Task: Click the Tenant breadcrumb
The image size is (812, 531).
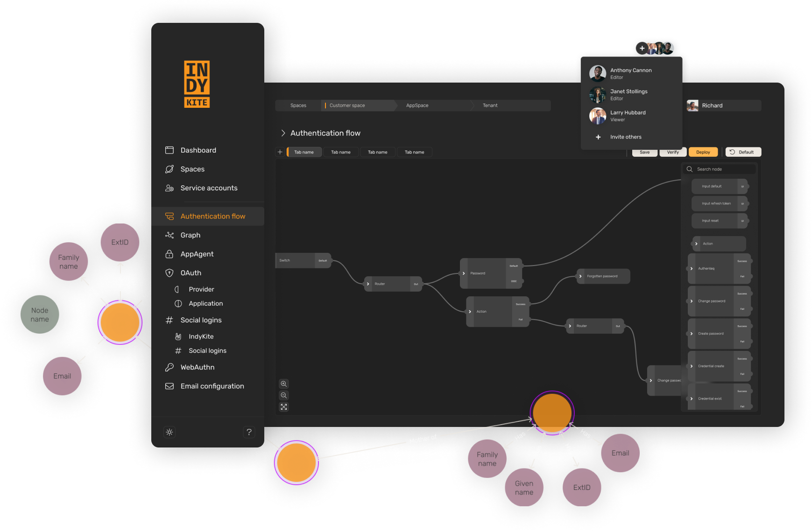Action: (x=490, y=105)
